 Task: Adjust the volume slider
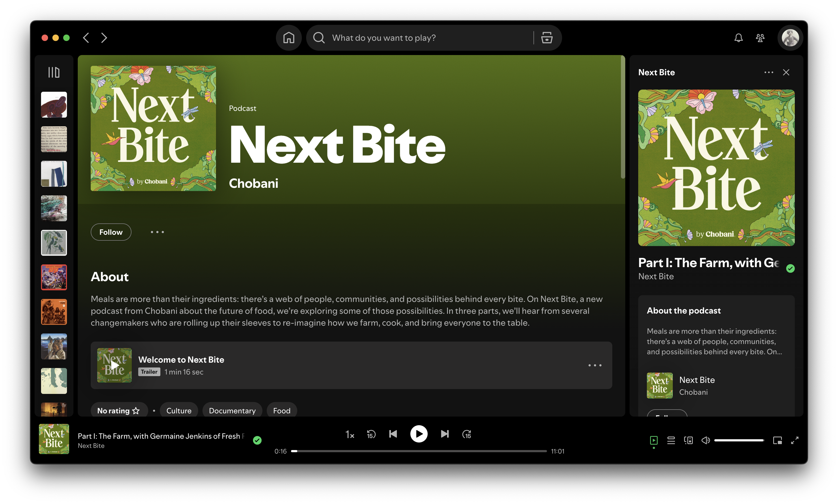click(739, 441)
